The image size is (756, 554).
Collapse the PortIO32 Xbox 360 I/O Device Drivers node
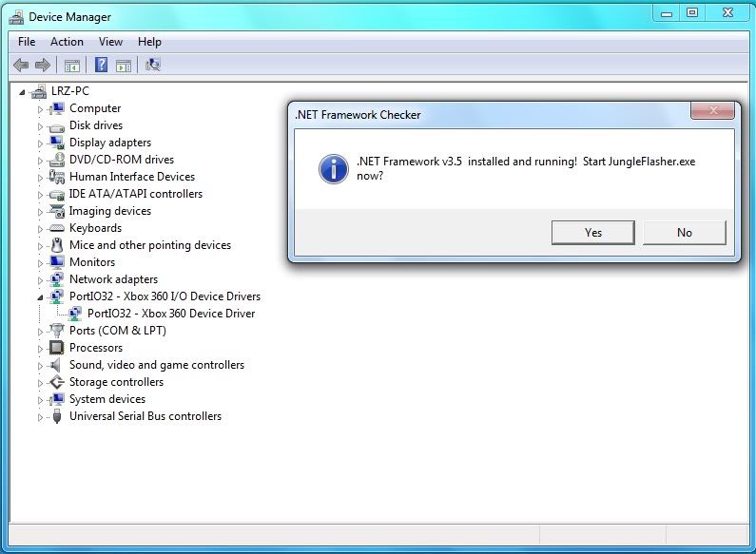pyautogui.click(x=41, y=297)
